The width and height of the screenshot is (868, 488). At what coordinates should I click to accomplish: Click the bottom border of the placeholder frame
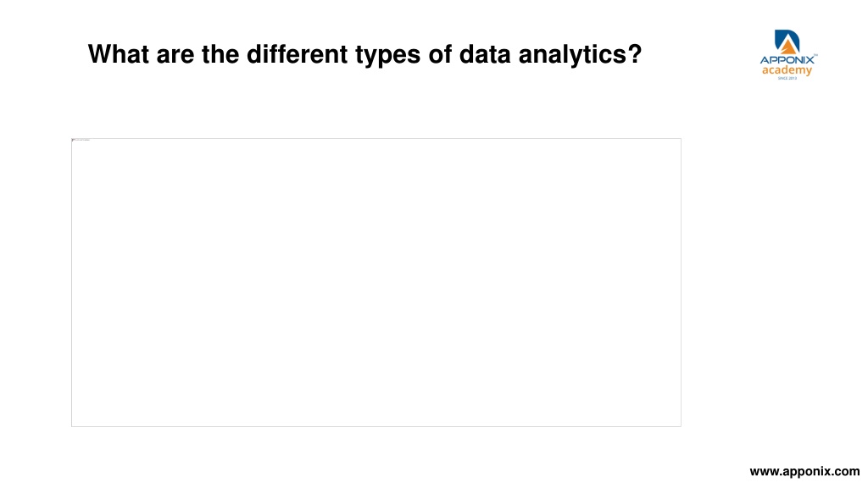376,426
